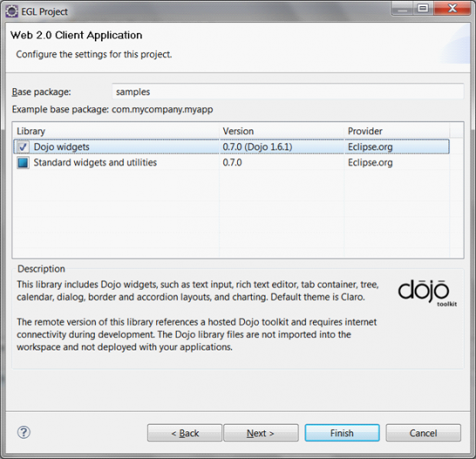The image size is (476, 459).
Task: Click the Version column header
Action: (282, 131)
